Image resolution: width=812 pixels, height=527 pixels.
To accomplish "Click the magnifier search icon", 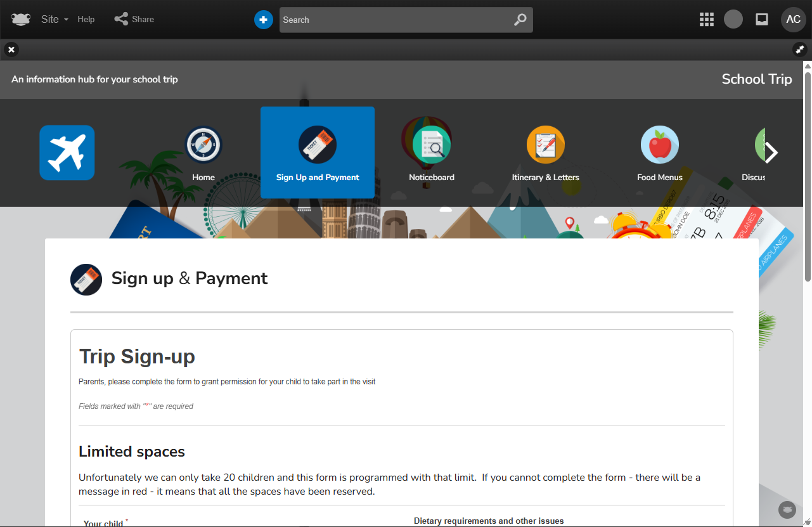I will click(x=520, y=20).
